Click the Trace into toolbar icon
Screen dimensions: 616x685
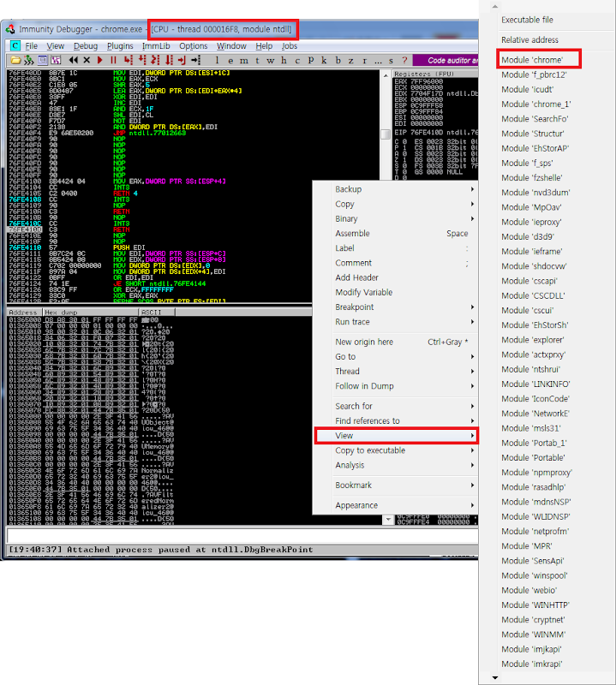155,60
